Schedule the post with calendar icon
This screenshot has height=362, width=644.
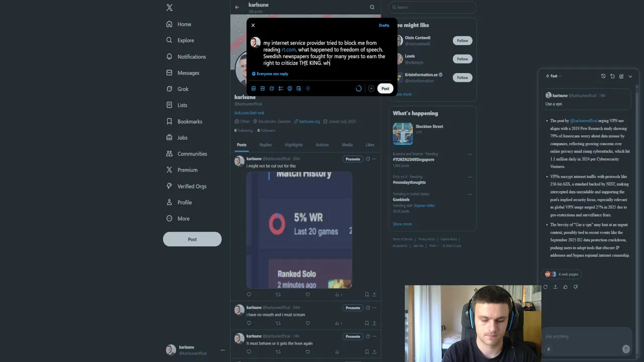(x=299, y=88)
